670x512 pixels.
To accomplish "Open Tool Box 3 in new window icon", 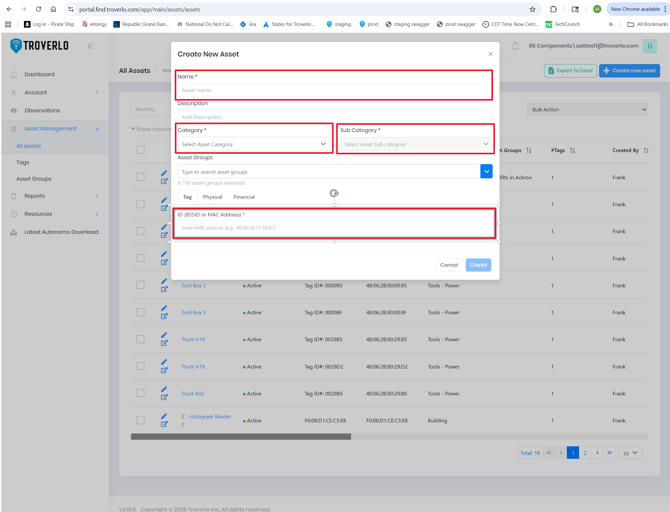I will [x=164, y=316].
